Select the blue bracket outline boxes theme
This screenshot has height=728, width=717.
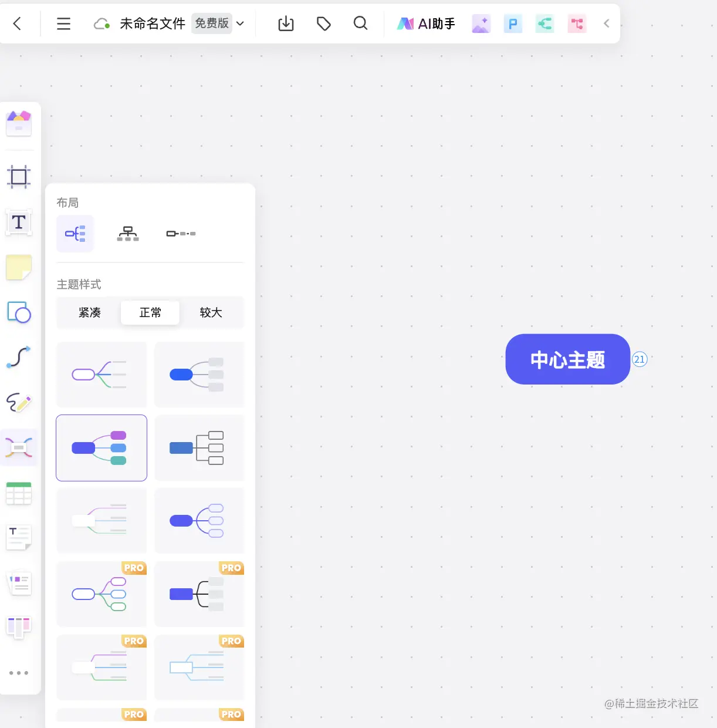(x=199, y=448)
